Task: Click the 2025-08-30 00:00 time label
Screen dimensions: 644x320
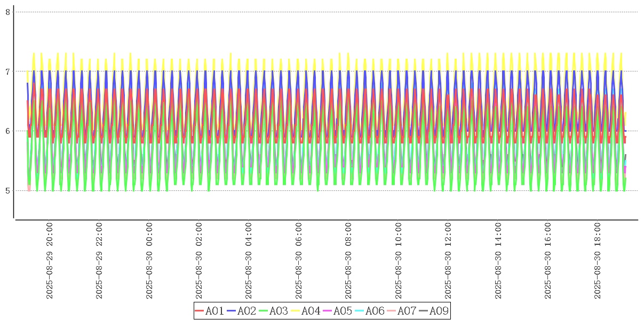Action: point(149,261)
